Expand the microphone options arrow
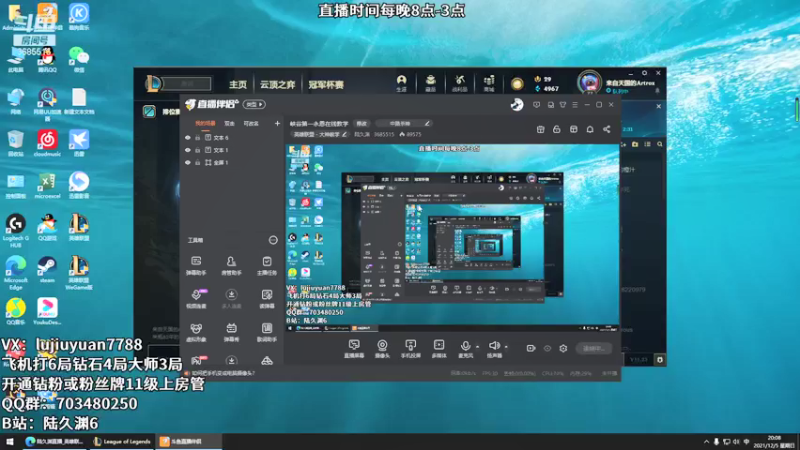This screenshot has height=450, width=800. coord(478,347)
